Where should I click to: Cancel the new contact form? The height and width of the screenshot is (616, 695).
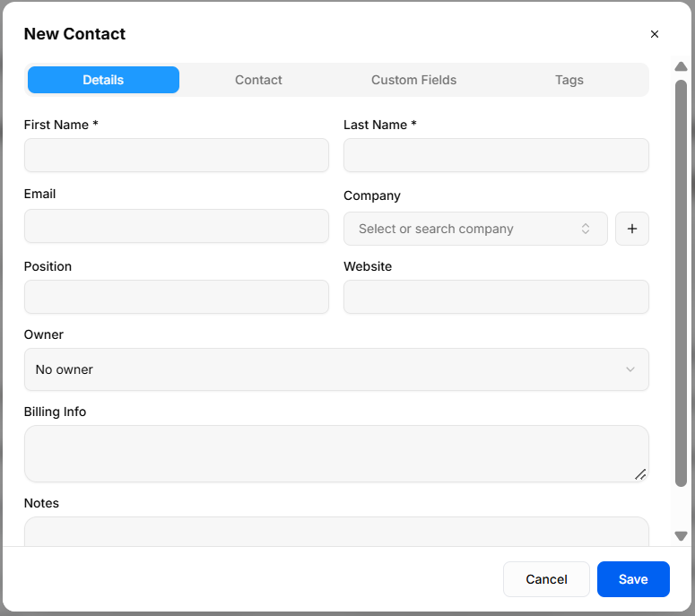click(546, 579)
